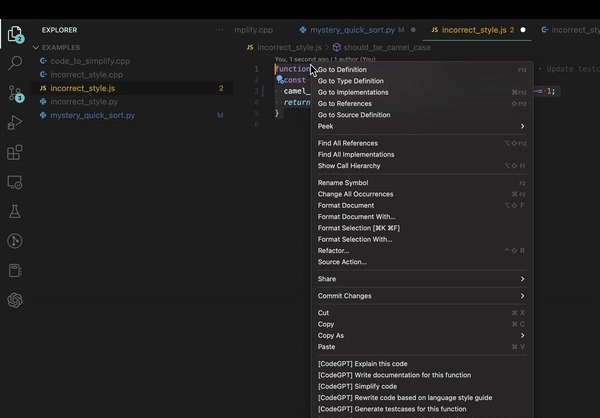Screen dimensions: 600x418
Task: Click the JS icon in the breadcrumb
Action: (x=250, y=47)
